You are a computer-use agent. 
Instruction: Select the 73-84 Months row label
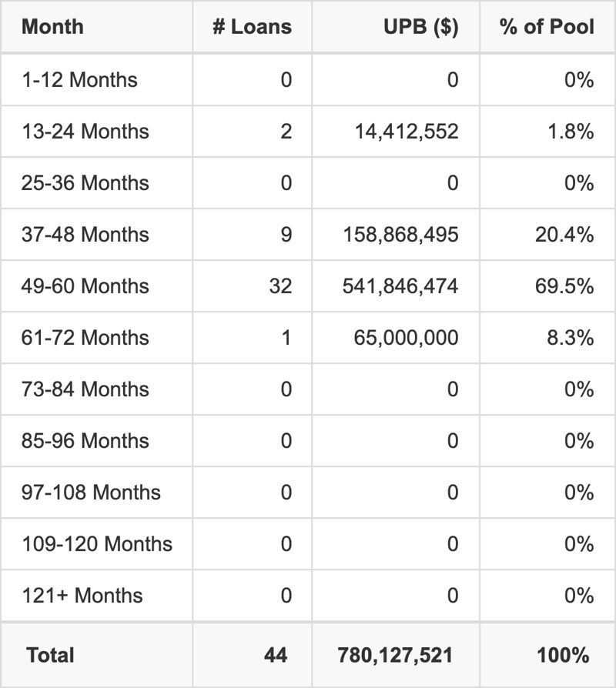pos(85,389)
